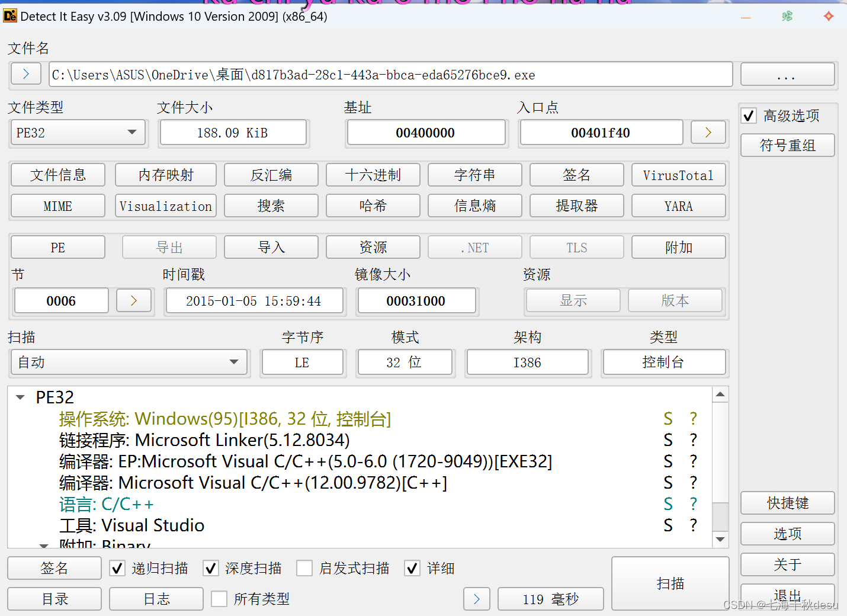Screen dimensions: 847x616
Task: Click the arrow beside 119 毫秒
Action: pos(477,599)
